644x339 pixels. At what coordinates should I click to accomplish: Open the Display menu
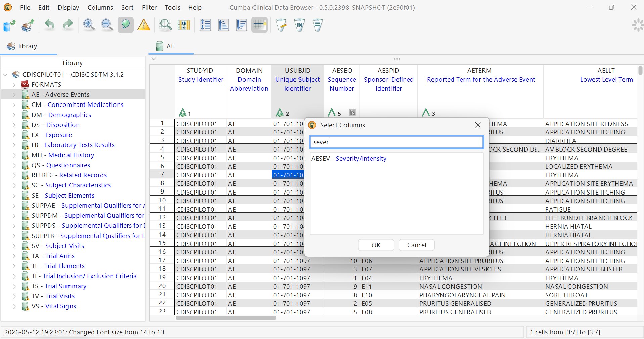(68, 7)
